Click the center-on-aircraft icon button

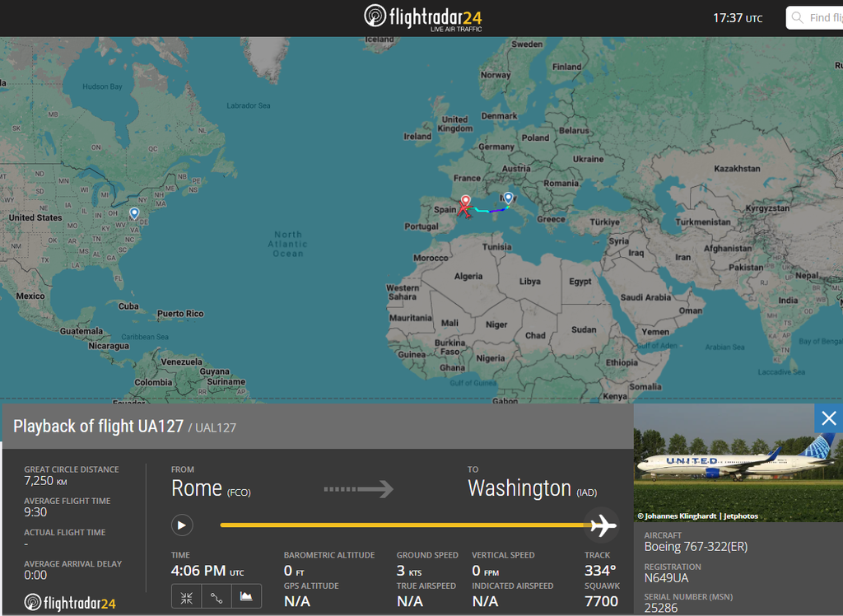187,598
